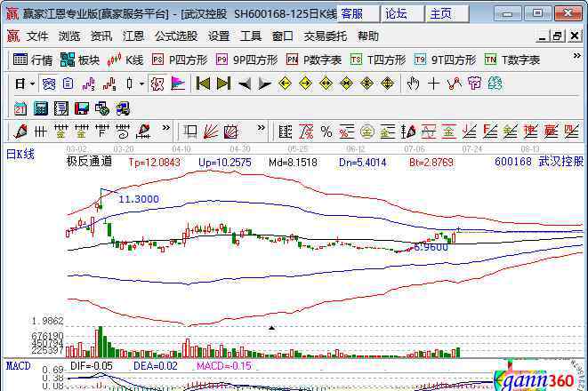Open the 板块 sector view

pyautogui.click(x=80, y=60)
